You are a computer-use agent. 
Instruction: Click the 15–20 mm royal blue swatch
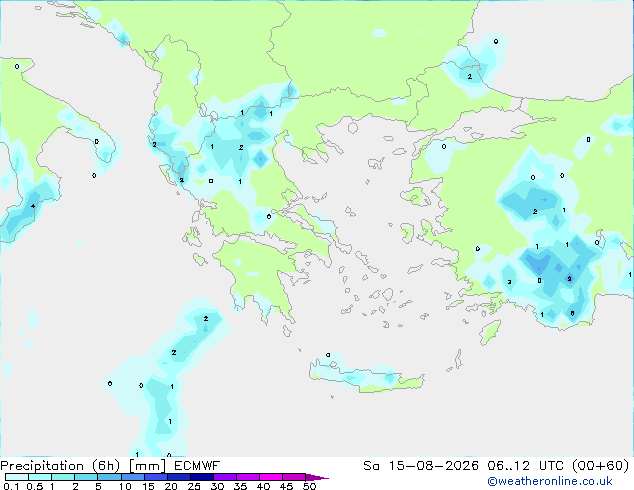click(156, 477)
